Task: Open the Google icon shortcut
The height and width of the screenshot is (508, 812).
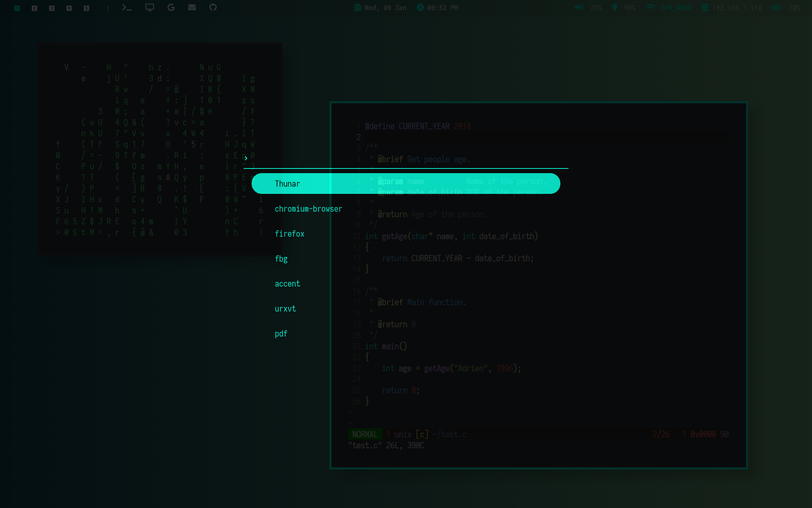Action: [171, 8]
